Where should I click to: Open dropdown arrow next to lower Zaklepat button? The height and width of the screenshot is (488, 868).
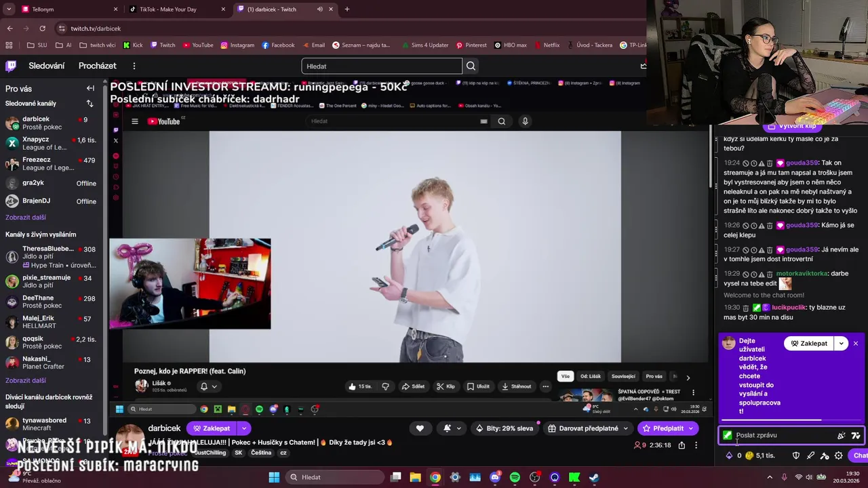243,428
